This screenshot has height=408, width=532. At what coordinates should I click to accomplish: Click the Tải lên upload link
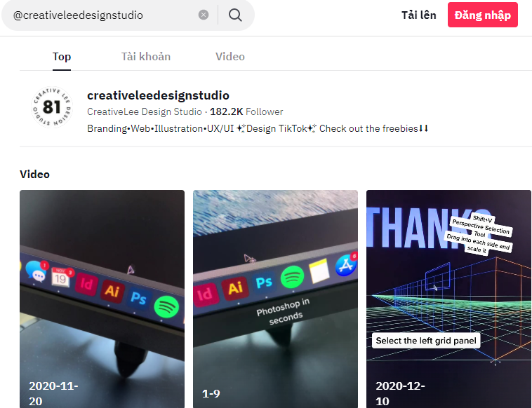pos(419,15)
